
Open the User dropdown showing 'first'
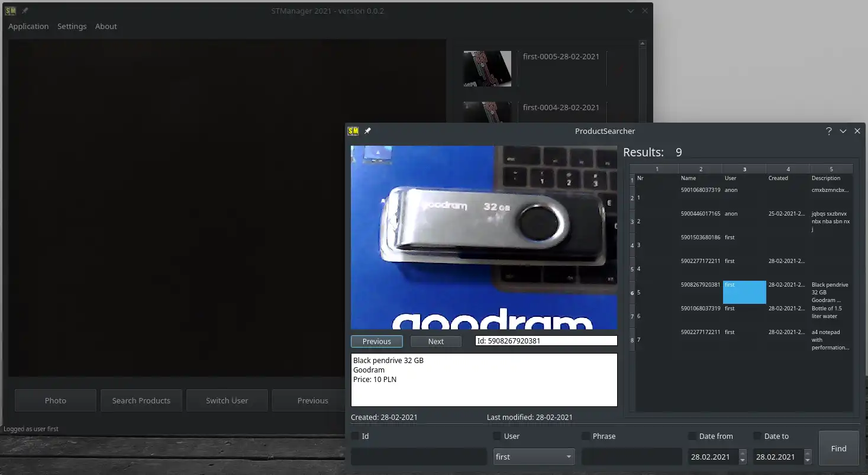coord(534,457)
